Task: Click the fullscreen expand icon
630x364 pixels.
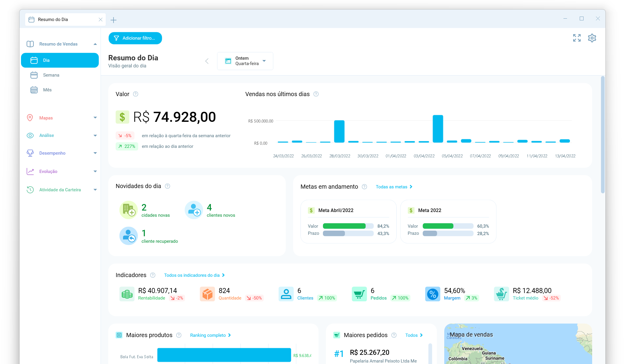Action: (x=577, y=38)
